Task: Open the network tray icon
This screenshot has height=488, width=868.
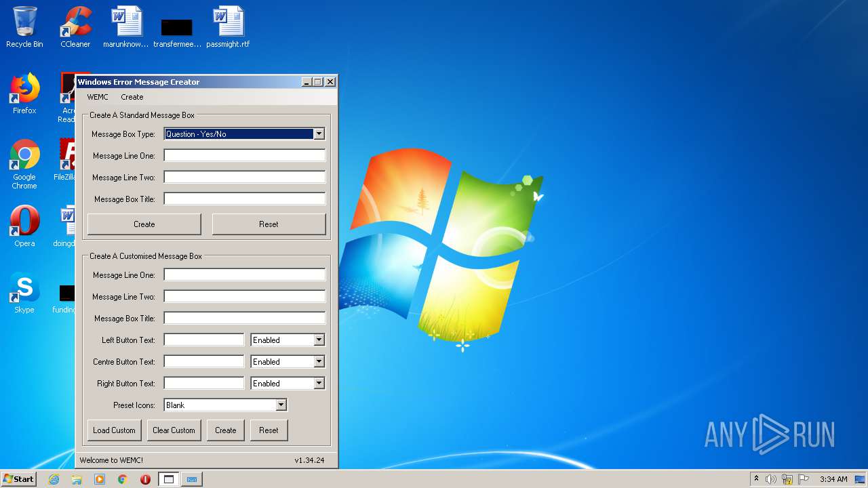Action: tap(787, 479)
